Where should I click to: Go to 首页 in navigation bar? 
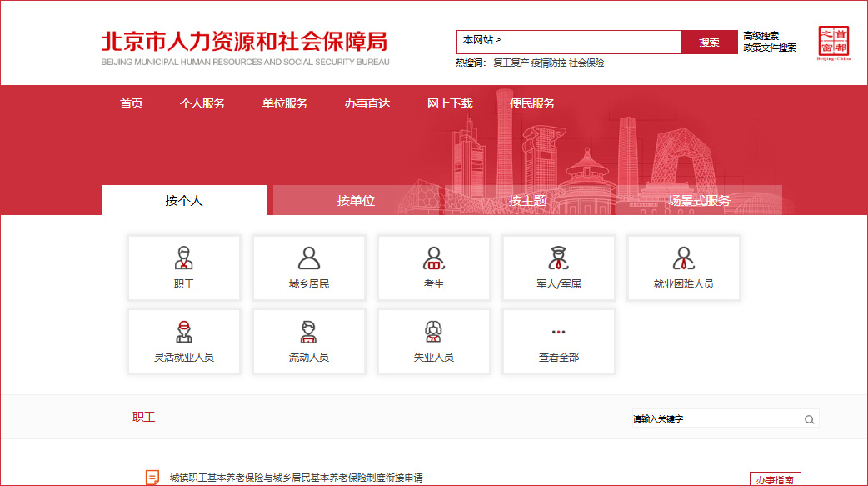[x=131, y=103]
